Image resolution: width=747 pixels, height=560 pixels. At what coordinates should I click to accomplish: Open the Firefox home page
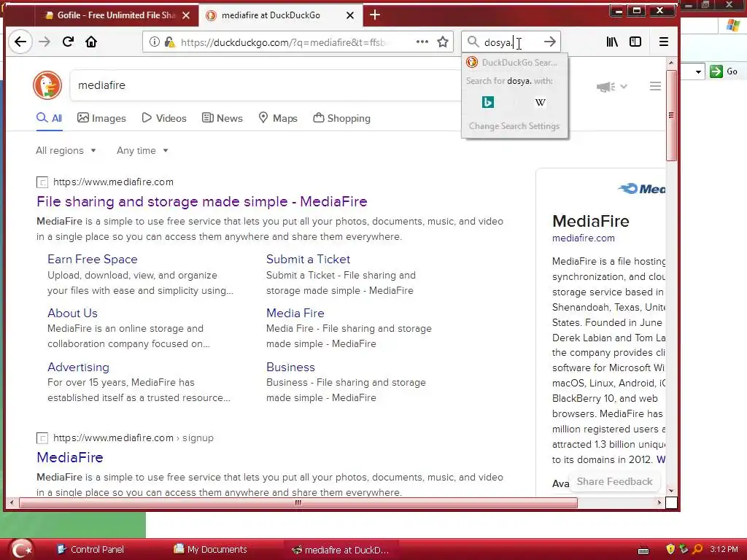91,42
